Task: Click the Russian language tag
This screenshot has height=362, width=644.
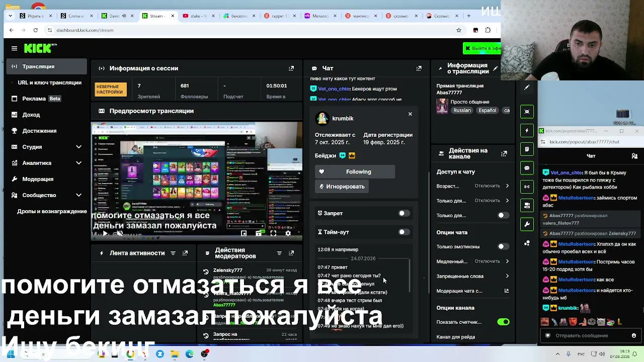Action: [462, 111]
